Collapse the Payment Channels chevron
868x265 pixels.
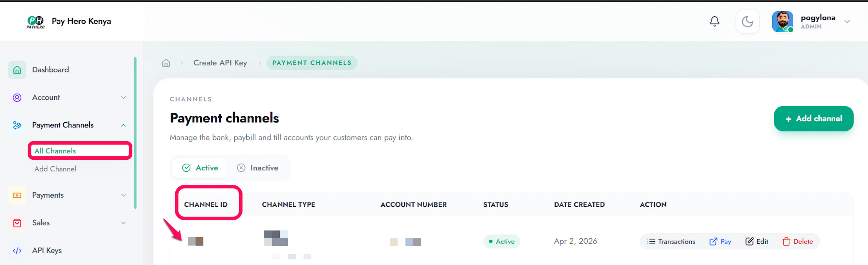[x=123, y=125]
